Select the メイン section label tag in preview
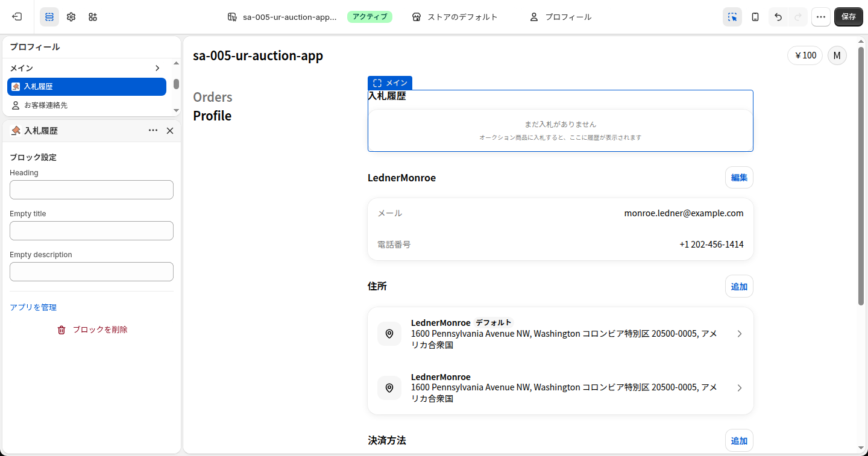 (x=390, y=83)
